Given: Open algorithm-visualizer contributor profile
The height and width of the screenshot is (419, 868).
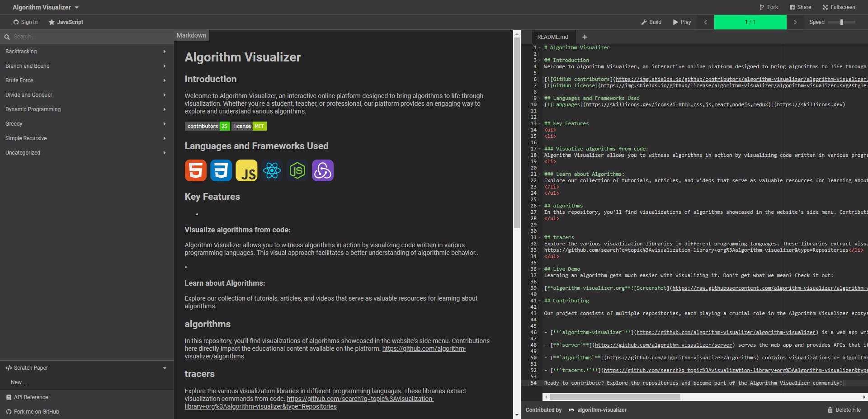Looking at the screenshot, I should click(602, 410).
